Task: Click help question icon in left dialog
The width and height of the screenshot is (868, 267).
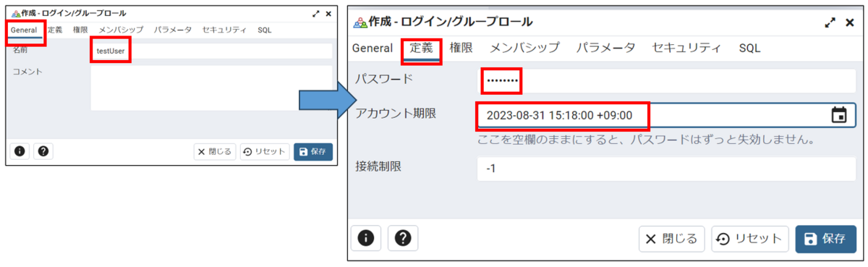Action: pyautogui.click(x=43, y=151)
